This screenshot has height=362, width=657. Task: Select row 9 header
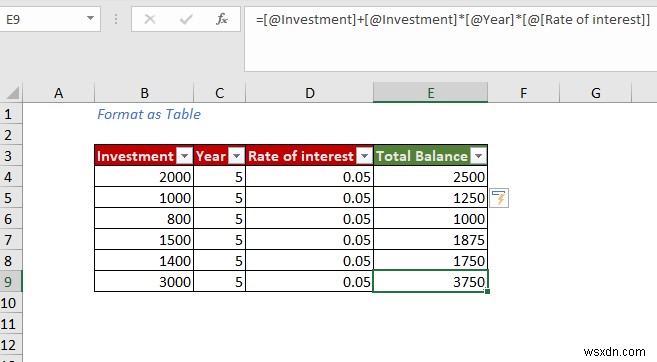tap(11, 282)
